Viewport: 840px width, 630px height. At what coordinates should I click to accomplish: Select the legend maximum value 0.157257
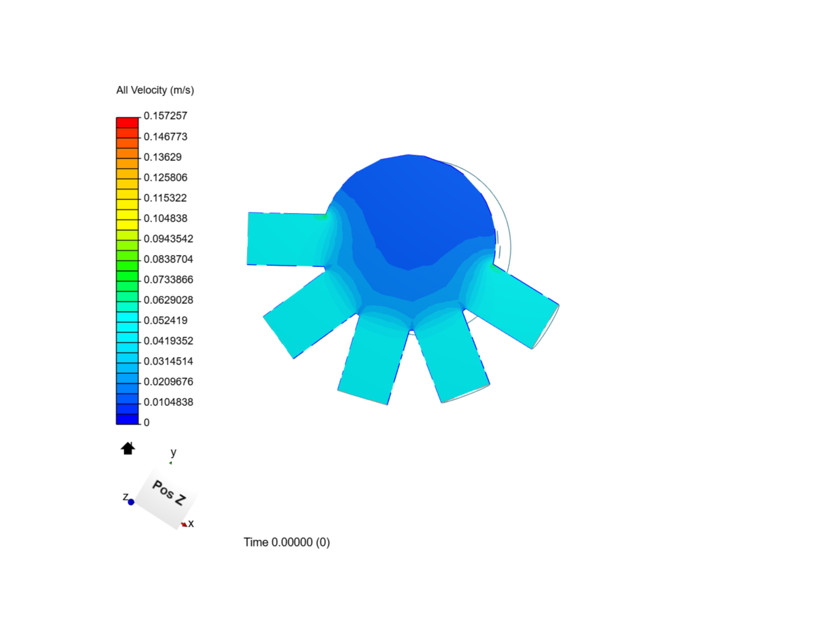click(x=166, y=116)
